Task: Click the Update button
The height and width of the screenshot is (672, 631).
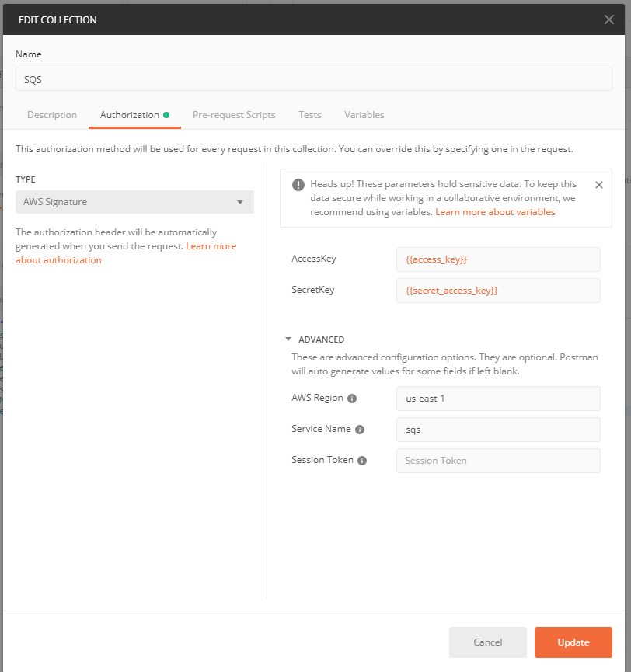Action: [x=573, y=642]
